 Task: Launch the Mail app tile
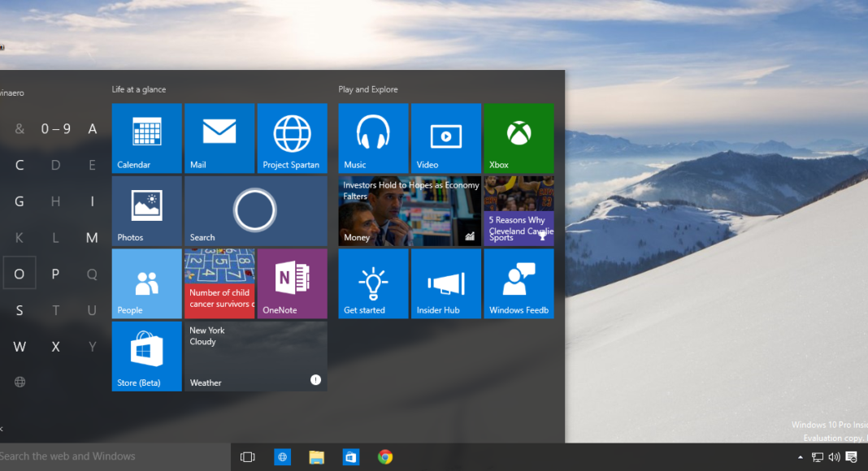[x=219, y=138]
